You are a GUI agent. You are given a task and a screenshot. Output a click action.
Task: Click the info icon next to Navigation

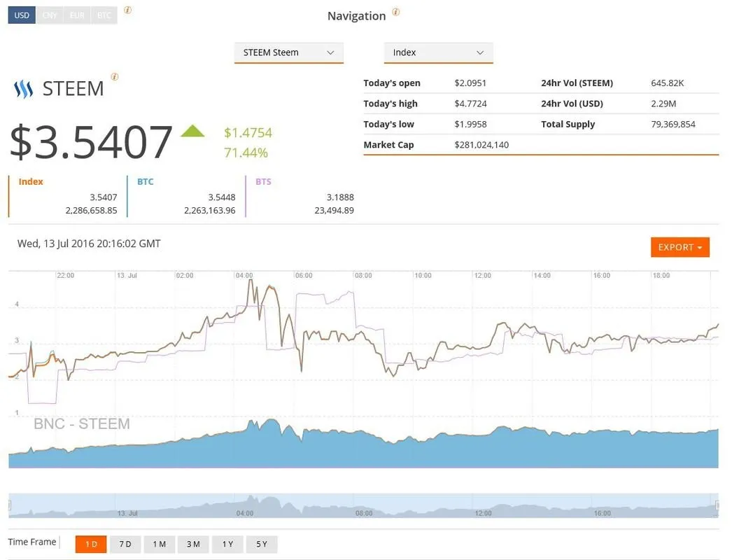(x=396, y=12)
